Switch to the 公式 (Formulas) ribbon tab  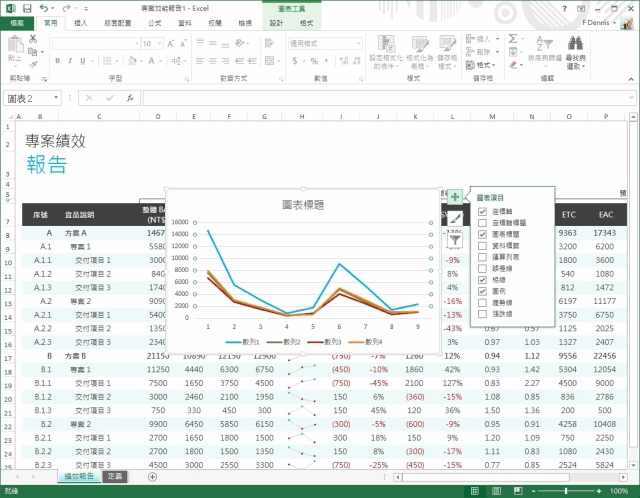tap(154, 23)
